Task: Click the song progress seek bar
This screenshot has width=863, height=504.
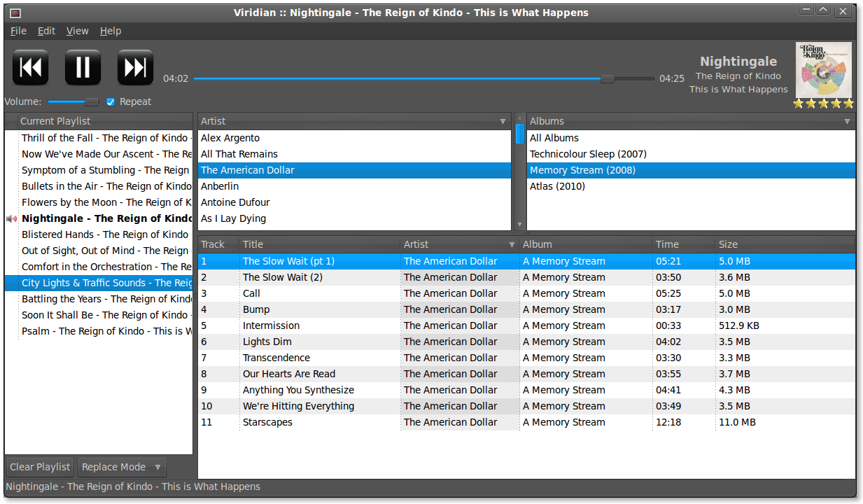Action: coord(424,78)
